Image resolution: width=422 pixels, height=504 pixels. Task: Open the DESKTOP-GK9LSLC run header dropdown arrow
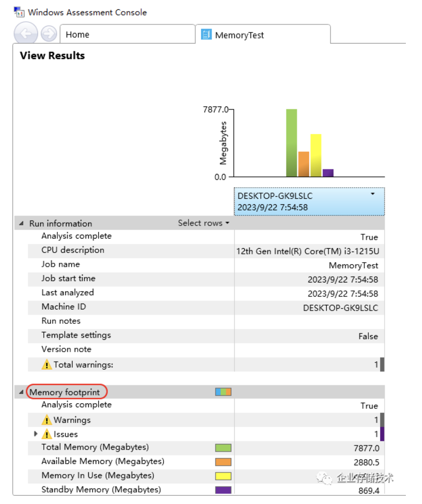click(372, 194)
